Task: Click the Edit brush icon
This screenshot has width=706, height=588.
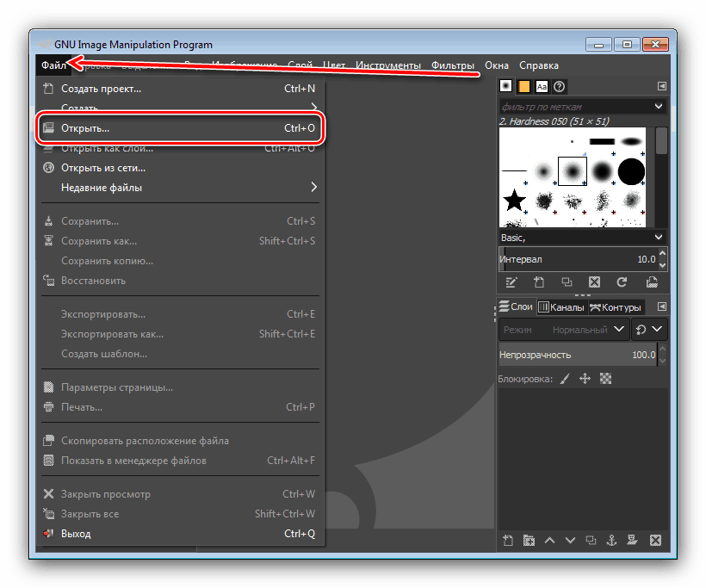Action: point(511,282)
